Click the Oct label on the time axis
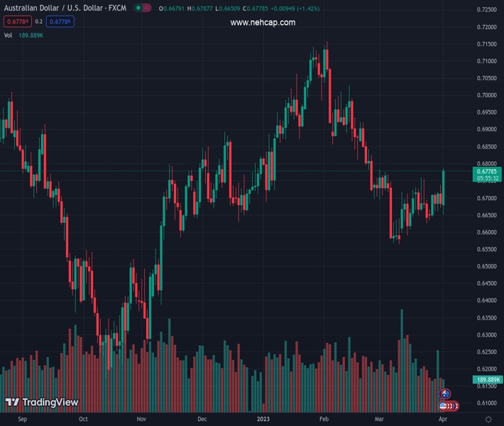 (x=84, y=420)
